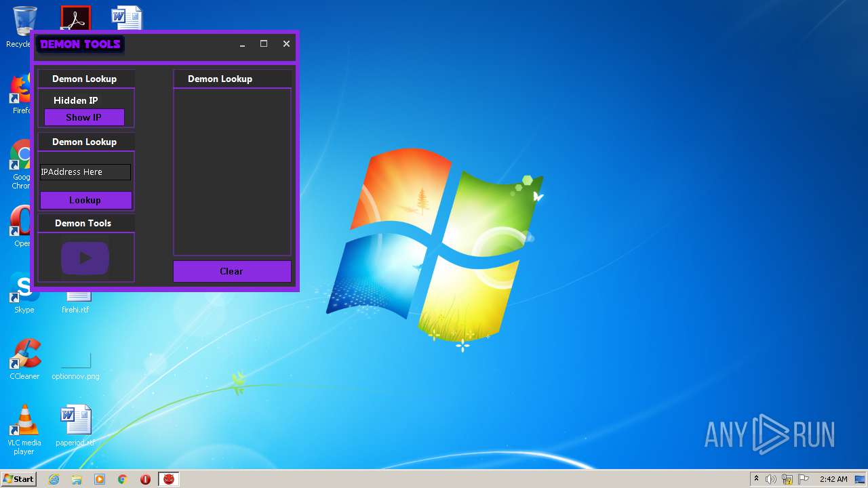Launch Internet Explorer from taskbar
Viewport: 868px width, 488px height.
54,479
